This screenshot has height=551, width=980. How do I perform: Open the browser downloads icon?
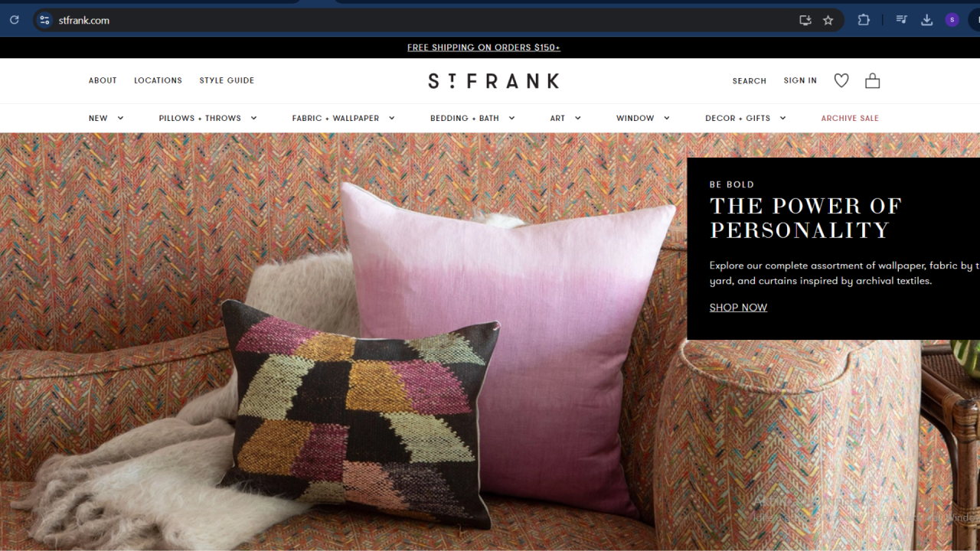(926, 20)
